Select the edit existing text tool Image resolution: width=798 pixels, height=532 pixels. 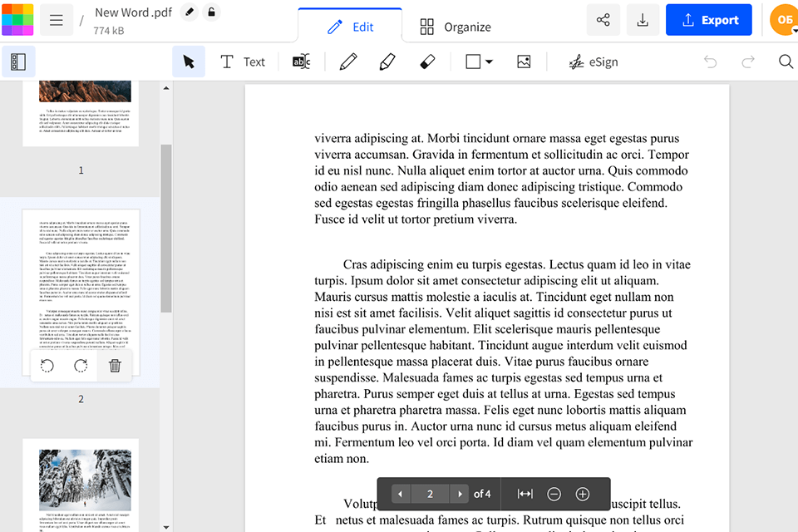coord(301,62)
